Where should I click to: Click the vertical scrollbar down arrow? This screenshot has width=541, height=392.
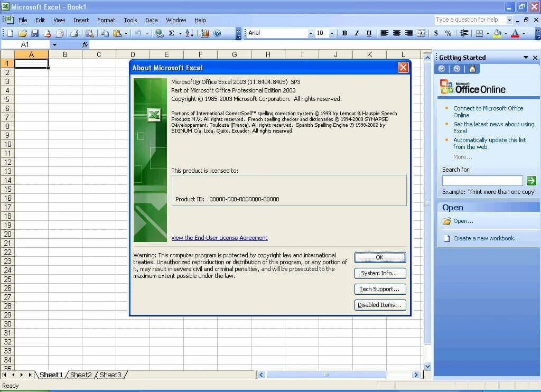[x=427, y=367]
